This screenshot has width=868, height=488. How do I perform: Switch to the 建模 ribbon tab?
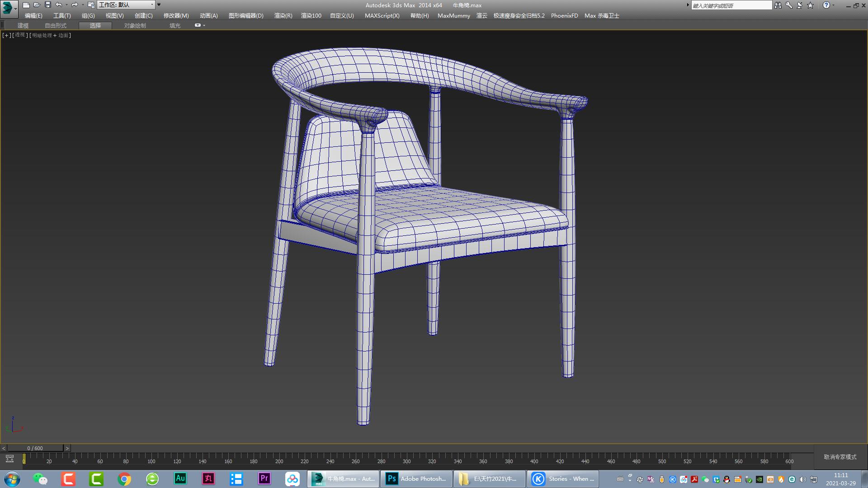(23, 25)
